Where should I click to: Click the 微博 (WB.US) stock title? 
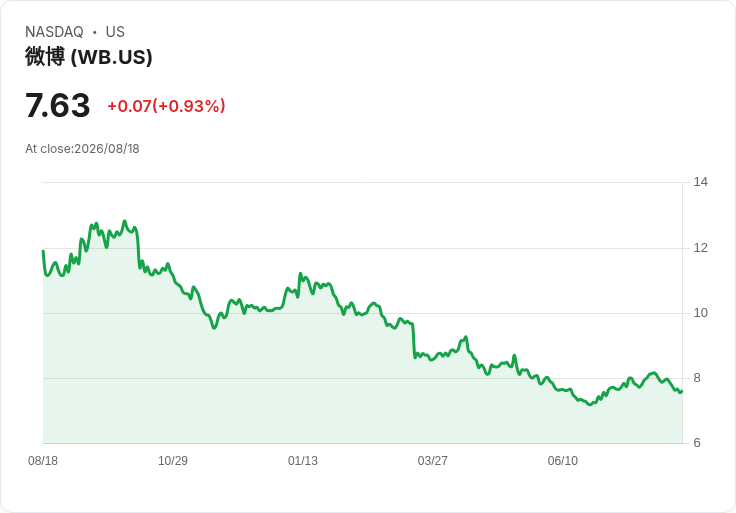(x=89, y=57)
